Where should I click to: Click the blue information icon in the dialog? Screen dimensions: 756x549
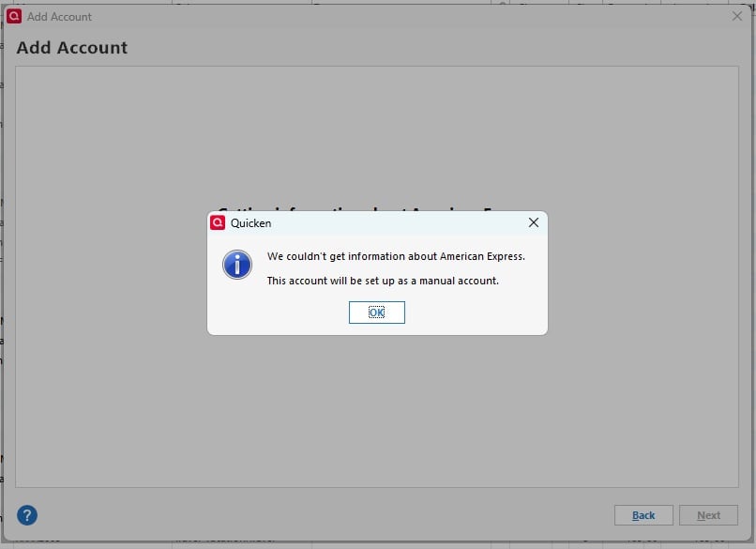pyautogui.click(x=236, y=265)
